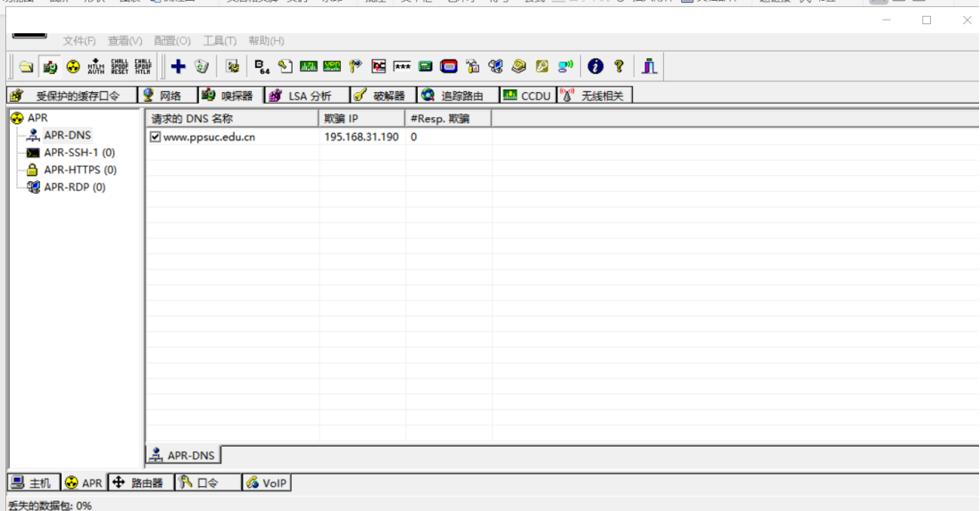Click the CHALL SPOOF NTLM toolbar icon
980x511 pixels.
click(143, 66)
